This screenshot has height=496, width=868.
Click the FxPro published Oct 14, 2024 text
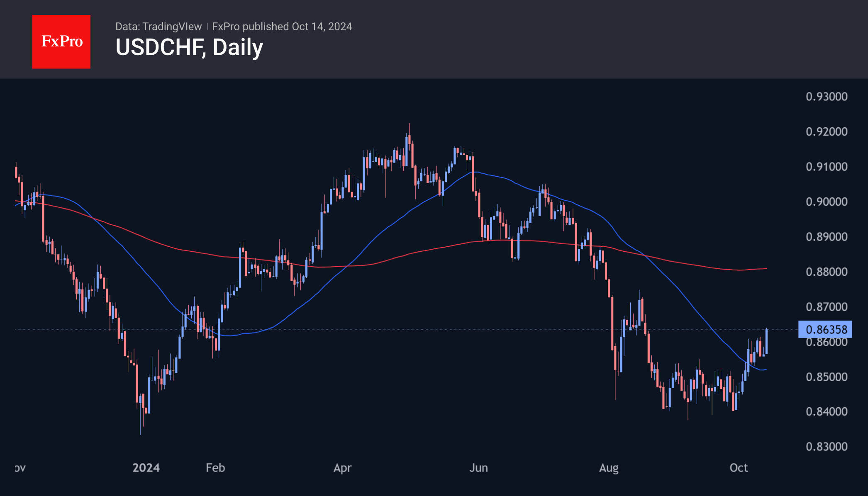(282, 27)
